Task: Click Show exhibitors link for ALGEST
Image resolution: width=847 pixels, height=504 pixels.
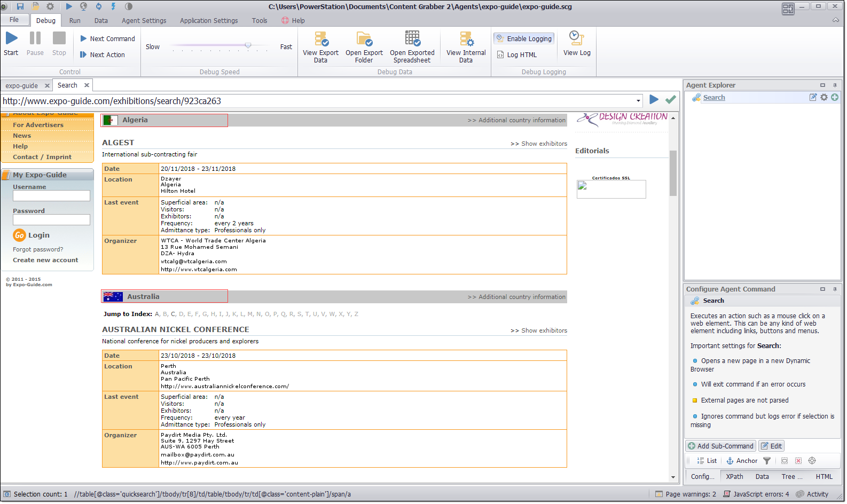Action: click(539, 144)
